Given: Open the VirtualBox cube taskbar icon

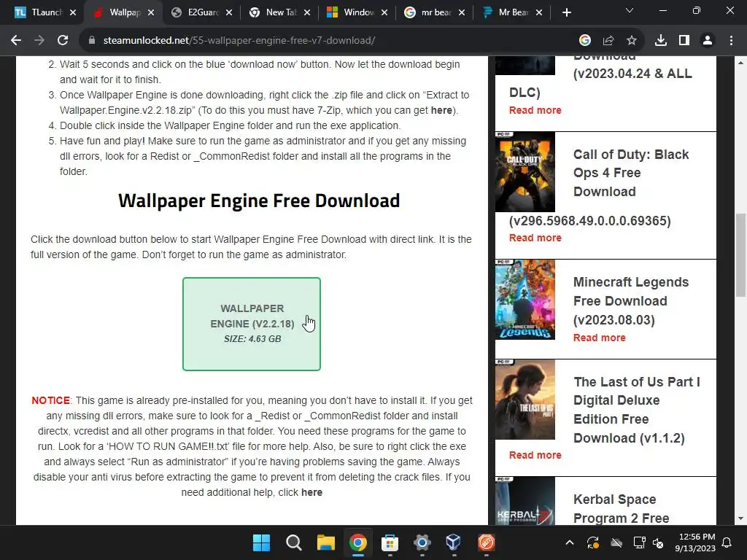Looking at the screenshot, I should click(454, 542).
